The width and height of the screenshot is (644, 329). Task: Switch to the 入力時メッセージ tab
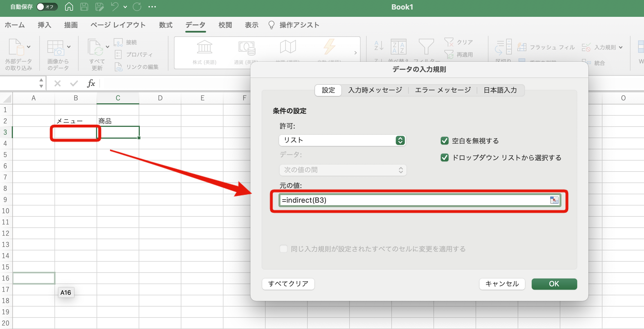tap(375, 90)
